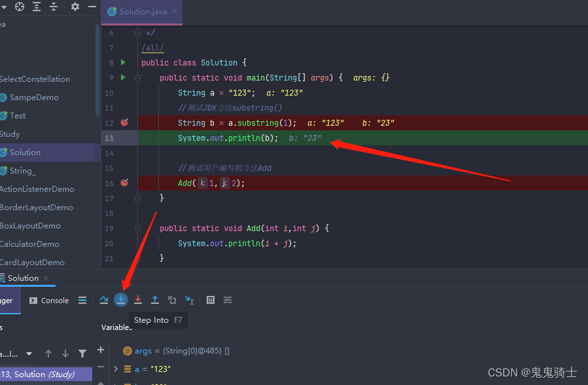Image resolution: width=588 pixels, height=385 pixels.
Task: Click the Step Over debugger button
Action: coord(104,300)
